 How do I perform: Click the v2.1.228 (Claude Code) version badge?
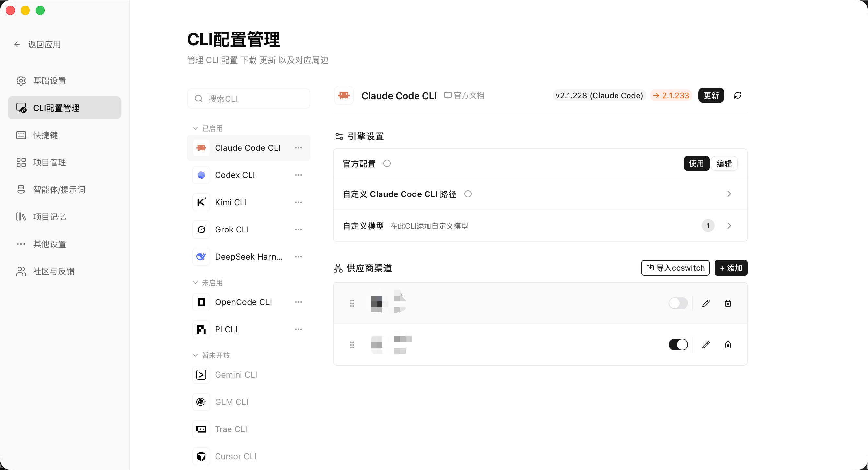point(599,96)
